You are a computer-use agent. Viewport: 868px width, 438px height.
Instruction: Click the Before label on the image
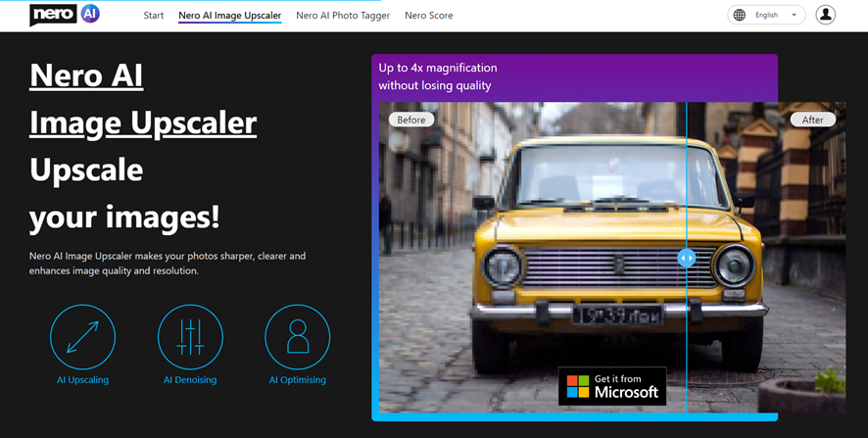411,120
